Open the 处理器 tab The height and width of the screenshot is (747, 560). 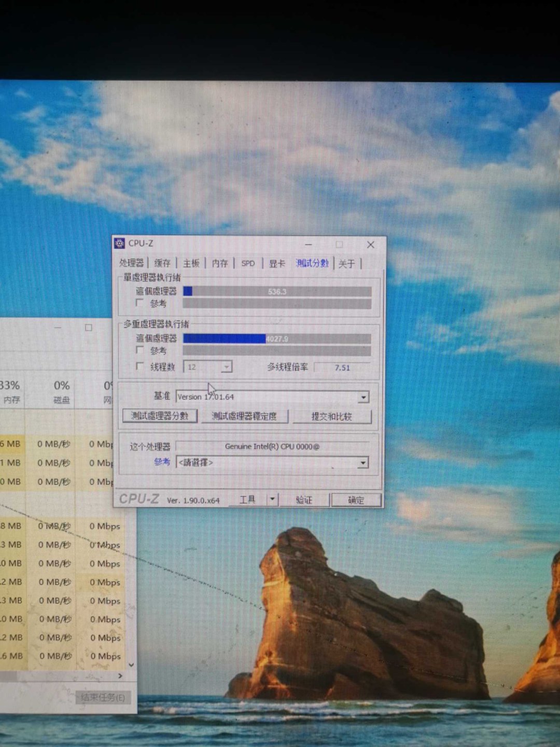132,263
